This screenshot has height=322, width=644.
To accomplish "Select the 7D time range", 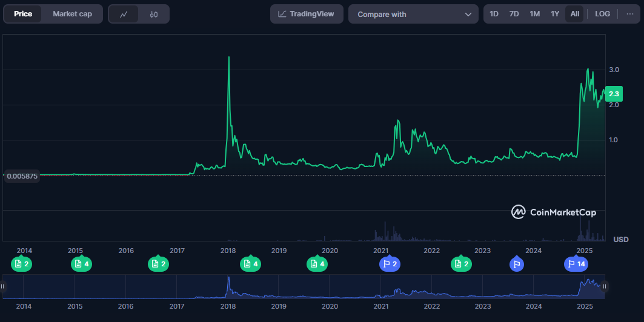I will [x=514, y=14].
